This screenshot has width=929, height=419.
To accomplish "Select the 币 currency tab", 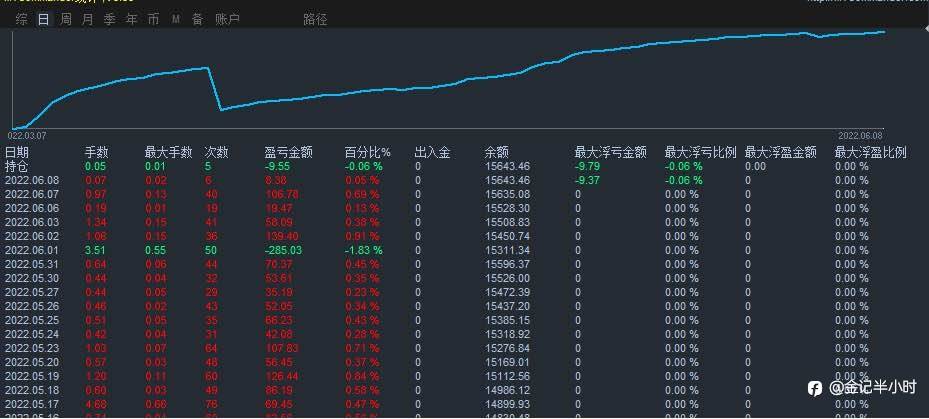I will [x=153, y=20].
